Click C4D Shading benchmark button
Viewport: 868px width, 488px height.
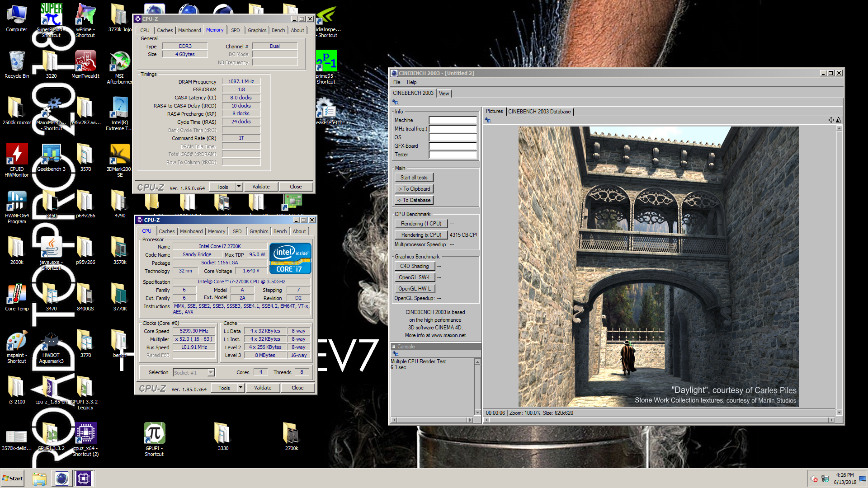(x=415, y=266)
